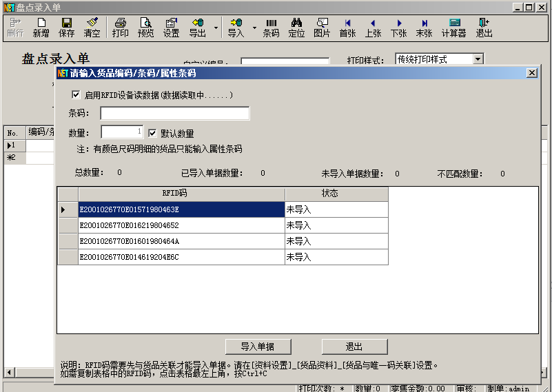This screenshot has height=392, width=552.
Task: Go to 上张 previous record
Action: point(373,28)
